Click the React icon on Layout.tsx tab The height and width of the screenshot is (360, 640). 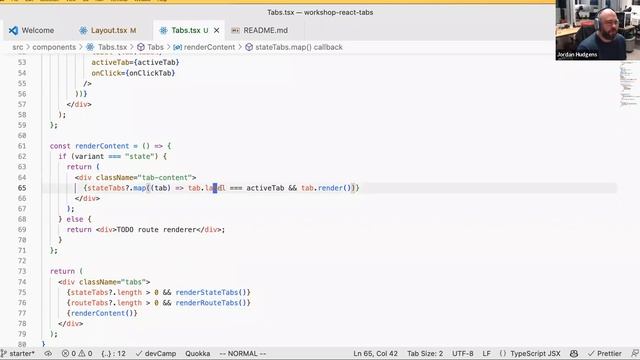pyautogui.click(x=83, y=30)
